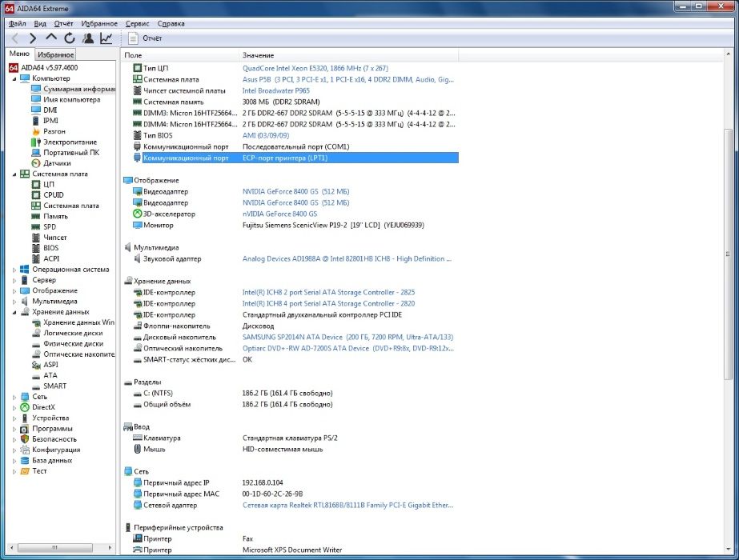The width and height of the screenshot is (739, 560).
Task: Go back using the toolbar back arrow
Action: pyautogui.click(x=15, y=38)
